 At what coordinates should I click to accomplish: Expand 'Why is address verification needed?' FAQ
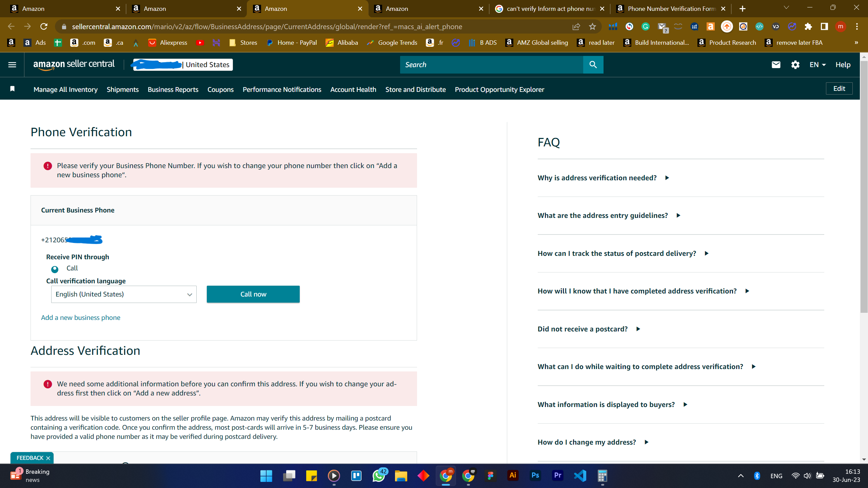[x=604, y=178]
